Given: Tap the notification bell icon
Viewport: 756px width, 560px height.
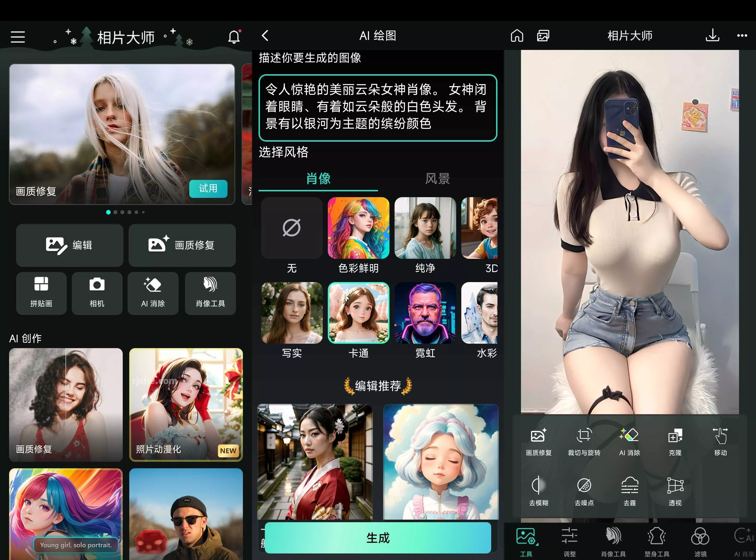Looking at the screenshot, I should pyautogui.click(x=234, y=36).
